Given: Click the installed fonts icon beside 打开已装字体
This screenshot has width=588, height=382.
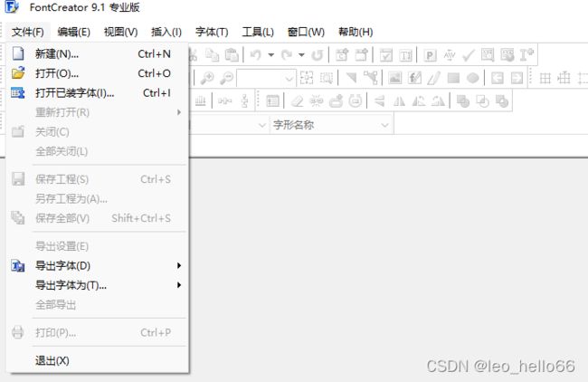Looking at the screenshot, I should click(x=18, y=92).
